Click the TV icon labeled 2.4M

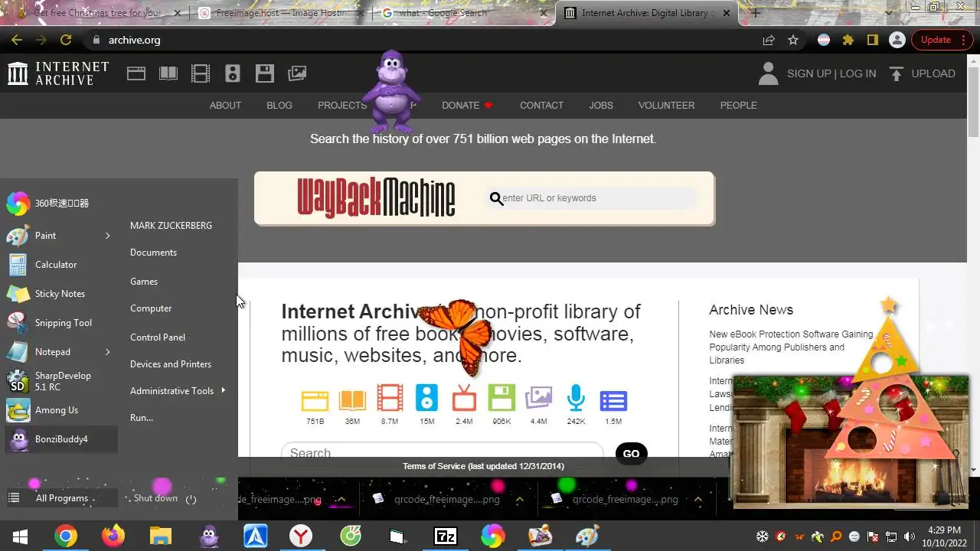[x=464, y=399]
